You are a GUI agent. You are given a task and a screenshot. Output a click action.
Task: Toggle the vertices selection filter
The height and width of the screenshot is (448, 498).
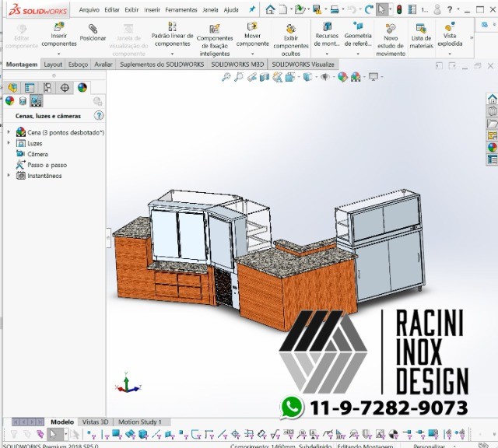[x=92, y=434]
